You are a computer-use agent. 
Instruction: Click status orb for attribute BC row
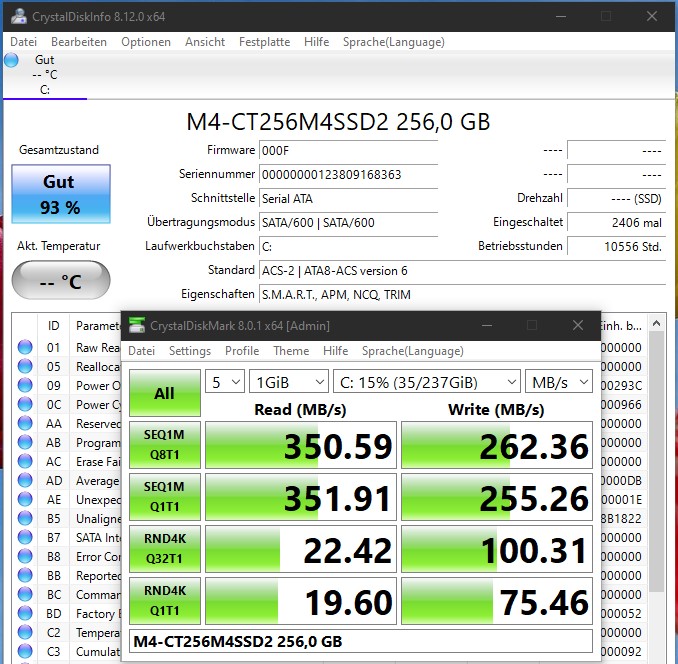click(25, 594)
